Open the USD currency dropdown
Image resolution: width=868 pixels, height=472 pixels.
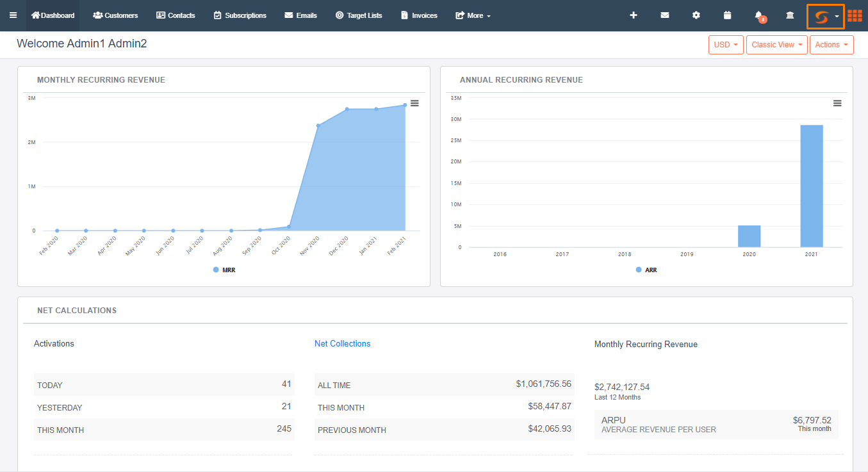(x=725, y=44)
